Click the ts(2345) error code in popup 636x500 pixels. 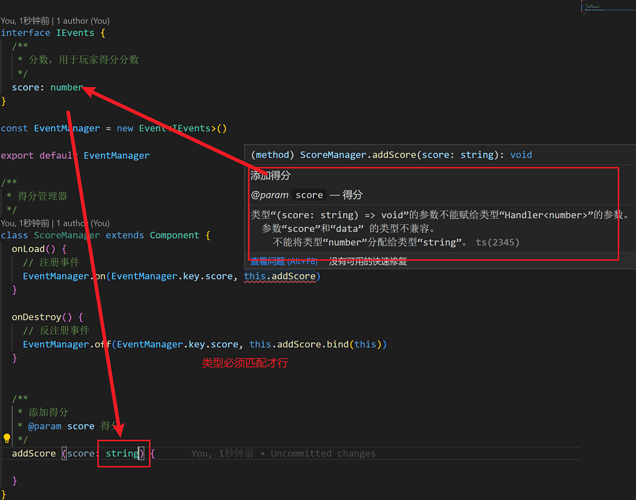tap(497, 242)
